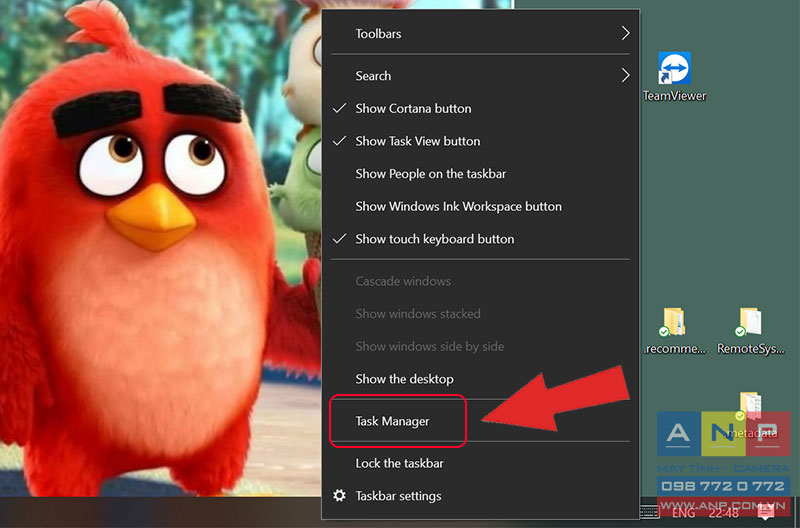Click the gear icon beside Taskbar settings
Image resolution: width=800 pixels, height=528 pixels.
pos(339,495)
